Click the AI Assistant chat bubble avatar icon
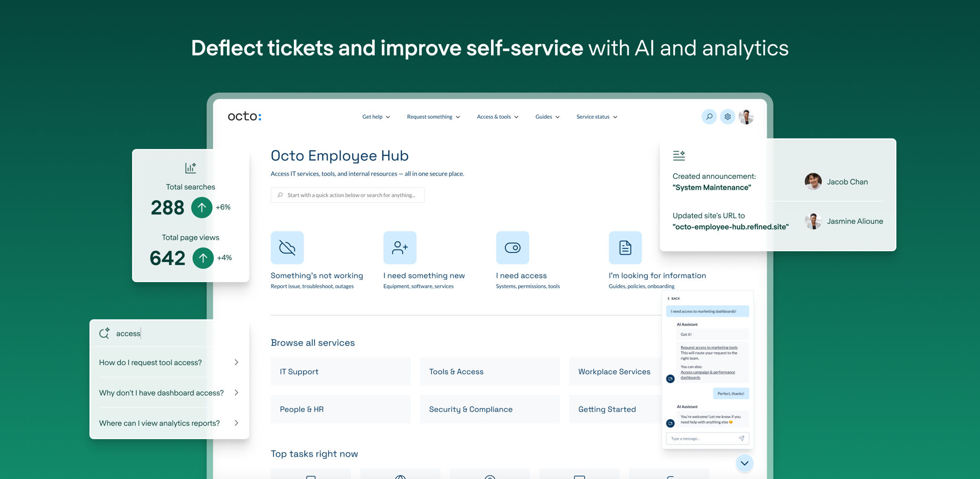The image size is (980, 479). tap(670, 378)
